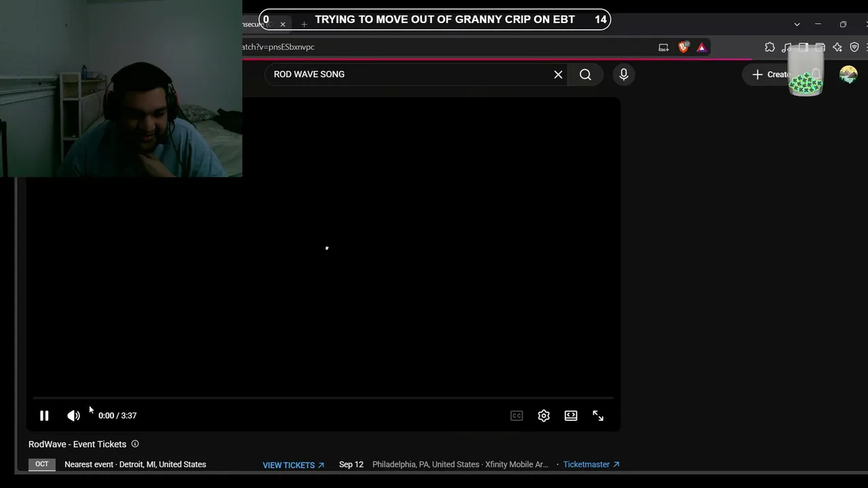The image size is (868, 488).
Task: Open the YouTube Create menu
Action: [770, 75]
